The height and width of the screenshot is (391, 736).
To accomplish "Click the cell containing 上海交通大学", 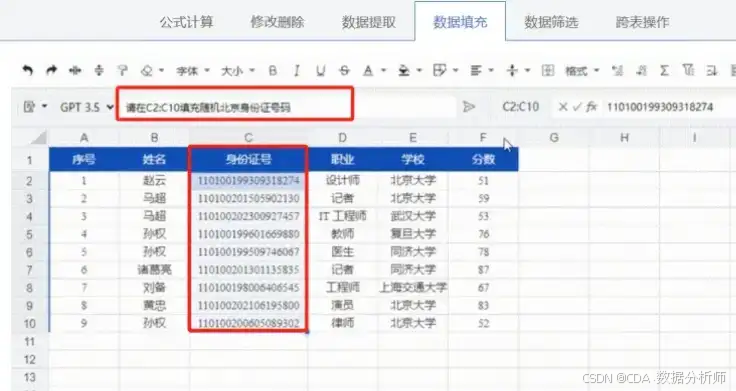I will [x=413, y=288].
